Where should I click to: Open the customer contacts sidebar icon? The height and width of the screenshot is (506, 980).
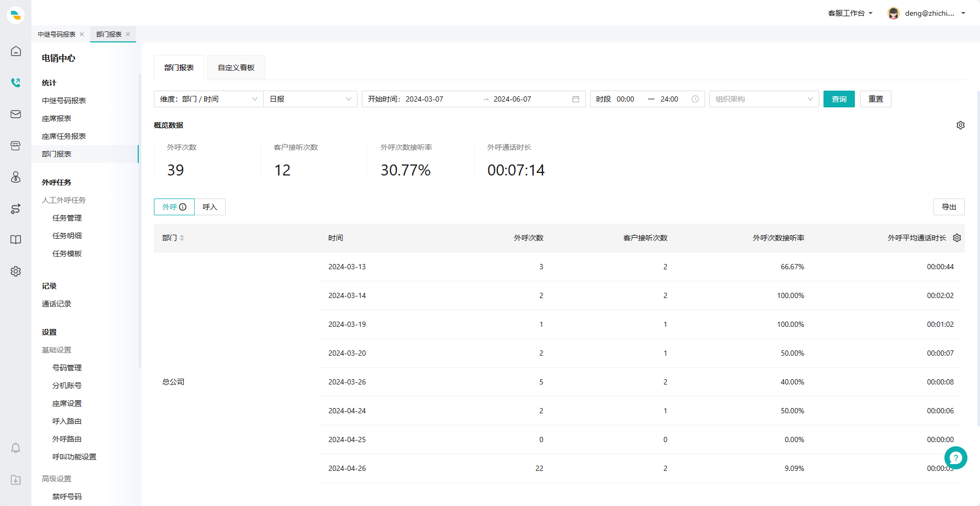click(x=16, y=177)
